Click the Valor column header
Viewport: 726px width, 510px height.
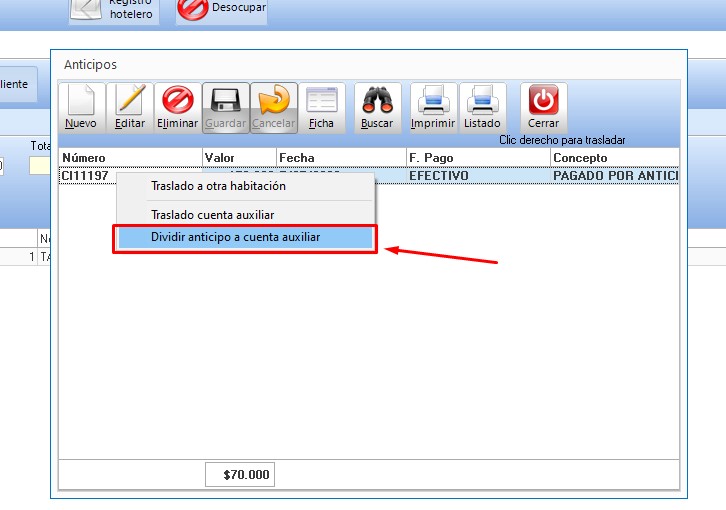(x=239, y=158)
